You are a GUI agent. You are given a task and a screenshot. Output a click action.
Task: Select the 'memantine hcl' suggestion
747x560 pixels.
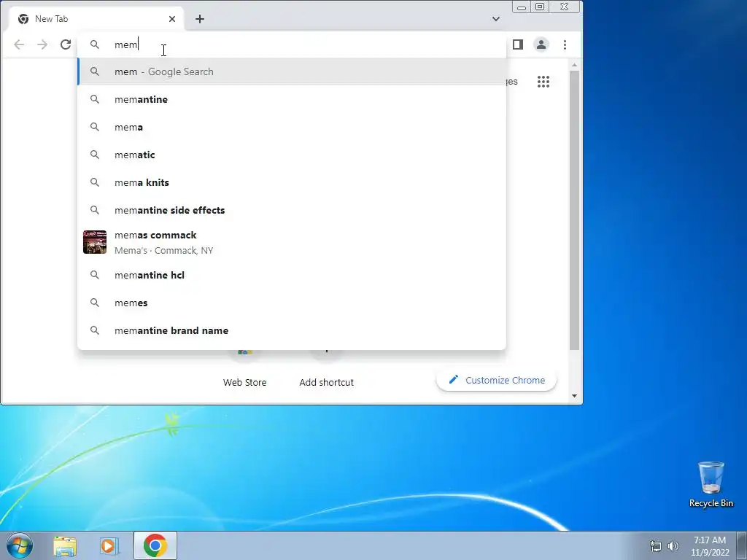(x=292, y=275)
